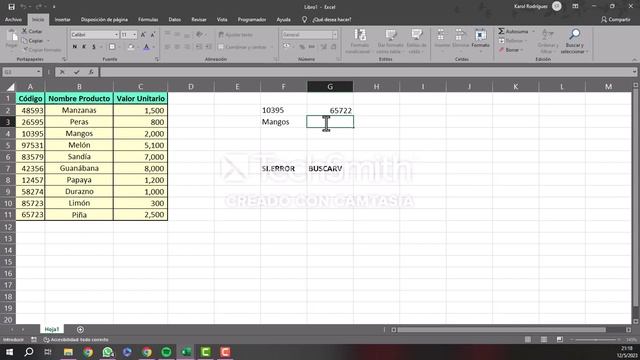The width and height of the screenshot is (640, 360).
Task: Click the Save icon in the title bar
Action: pyautogui.click(x=11, y=7)
